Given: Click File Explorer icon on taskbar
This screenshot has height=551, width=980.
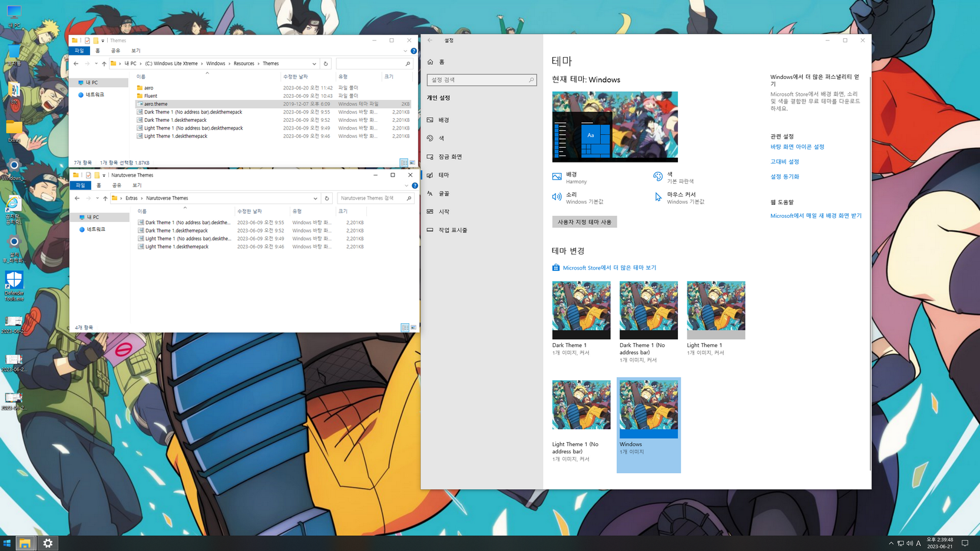Looking at the screenshot, I should [x=25, y=543].
